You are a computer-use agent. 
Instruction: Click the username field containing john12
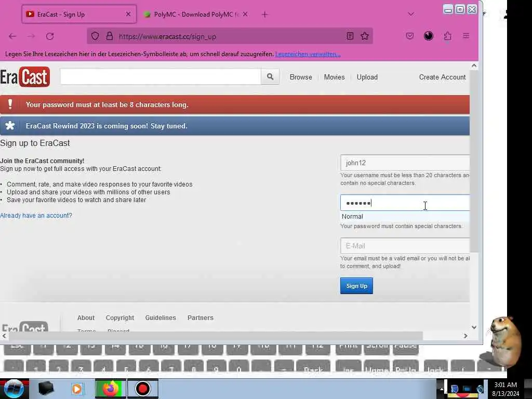405,163
